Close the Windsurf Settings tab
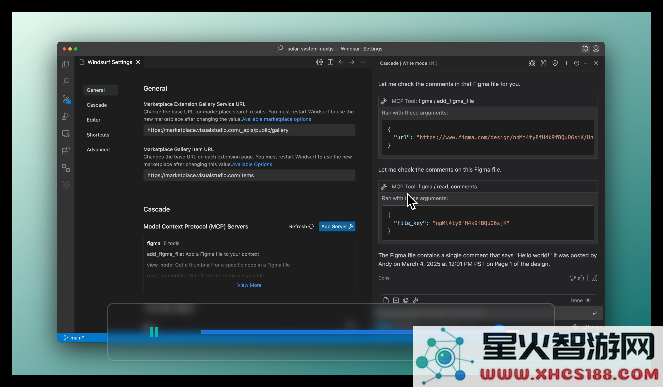This screenshot has height=387, width=663. (138, 62)
